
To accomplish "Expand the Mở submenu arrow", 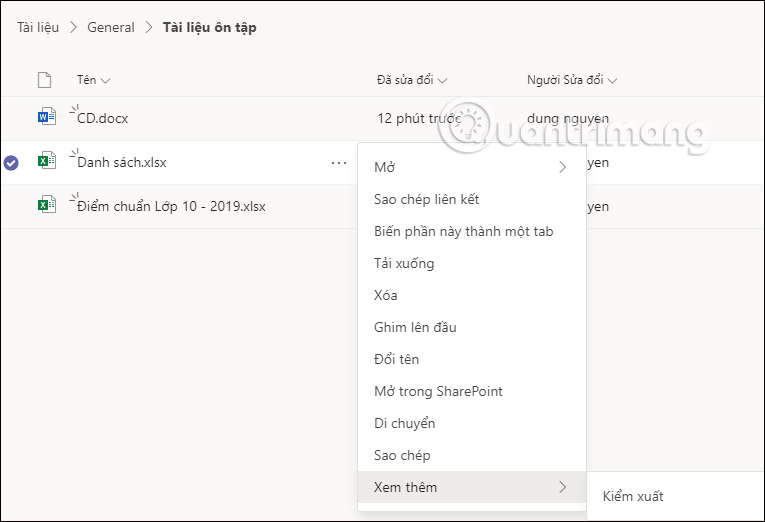I will [562, 167].
